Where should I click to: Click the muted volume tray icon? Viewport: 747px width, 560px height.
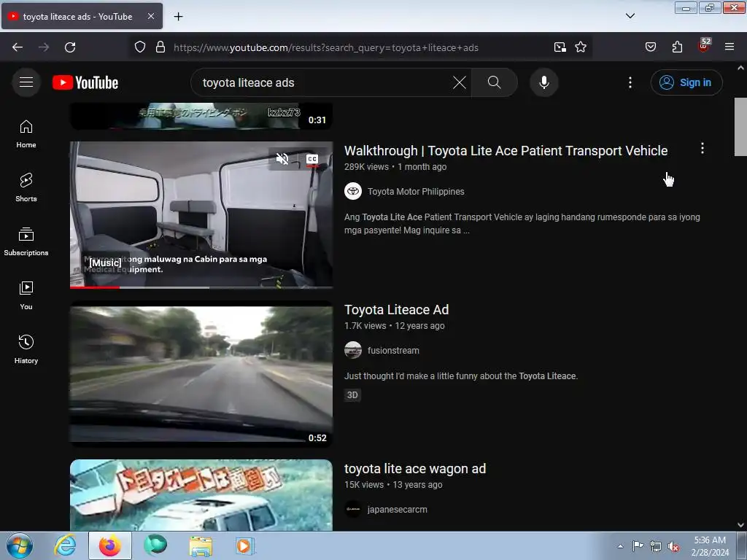[673, 546]
